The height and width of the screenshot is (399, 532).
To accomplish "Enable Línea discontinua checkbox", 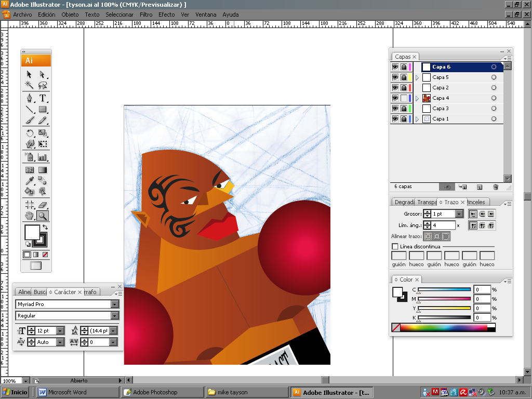I will [x=395, y=246].
